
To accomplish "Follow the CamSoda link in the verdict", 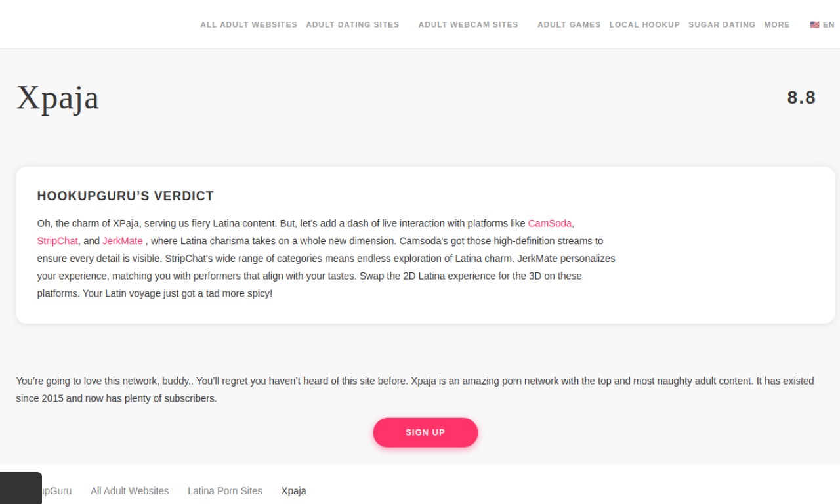I will [x=549, y=223].
